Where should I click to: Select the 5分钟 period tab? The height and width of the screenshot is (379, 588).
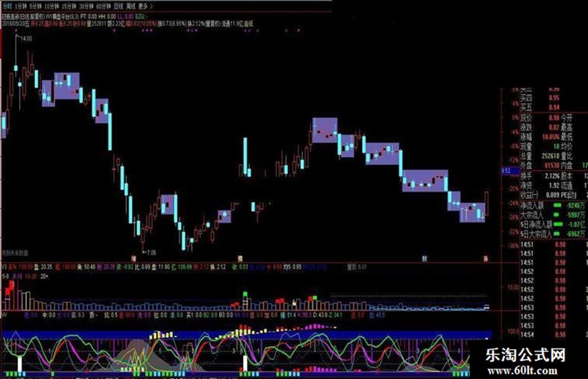(35, 6)
